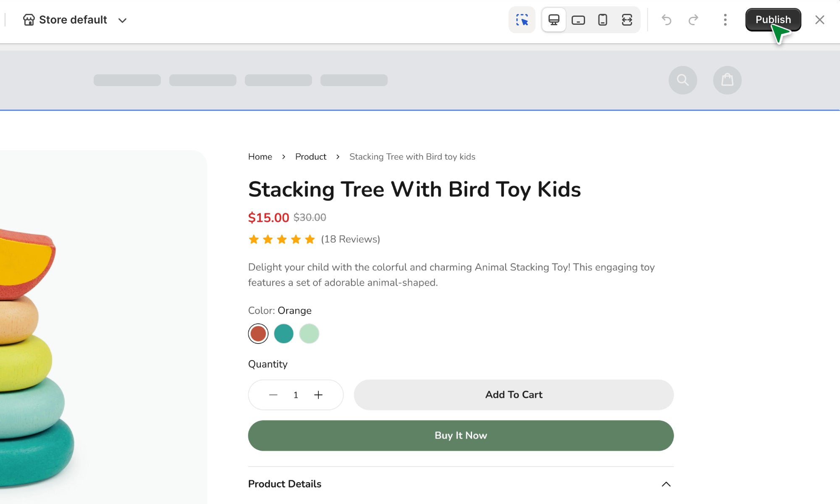Screen dimensions: 840x504
Task: Go to Home breadcrumb link
Action: click(260, 157)
